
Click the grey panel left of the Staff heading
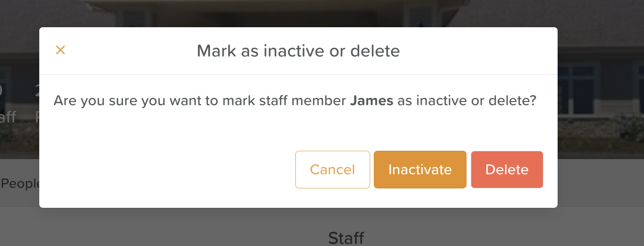click(x=157, y=230)
